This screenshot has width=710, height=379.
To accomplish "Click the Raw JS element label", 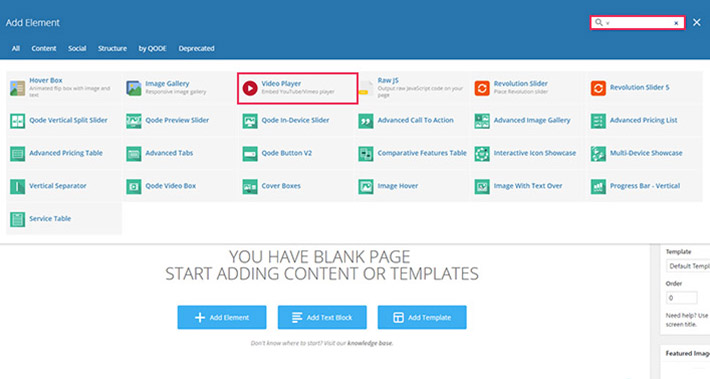I will (x=388, y=80).
